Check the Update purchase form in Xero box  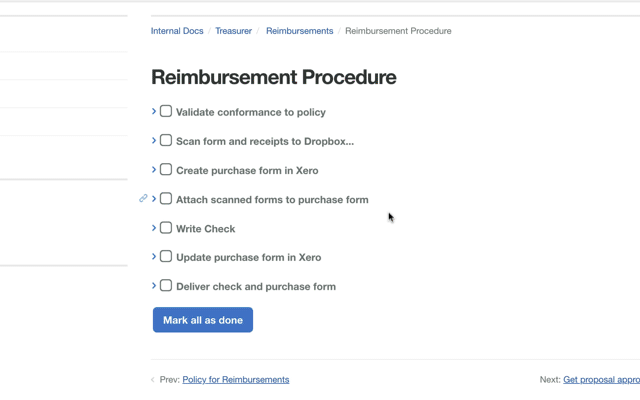click(166, 256)
